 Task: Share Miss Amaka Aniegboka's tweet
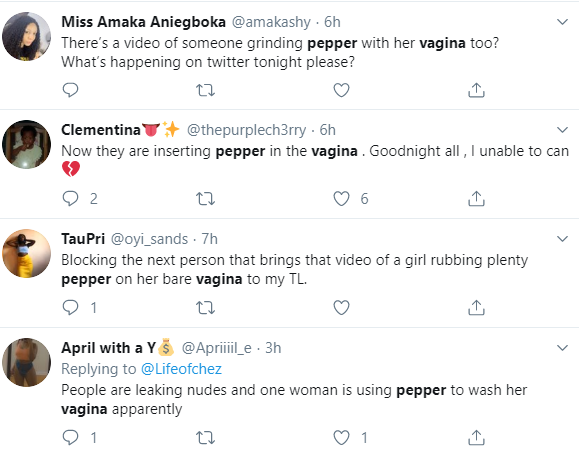pyautogui.click(x=476, y=90)
